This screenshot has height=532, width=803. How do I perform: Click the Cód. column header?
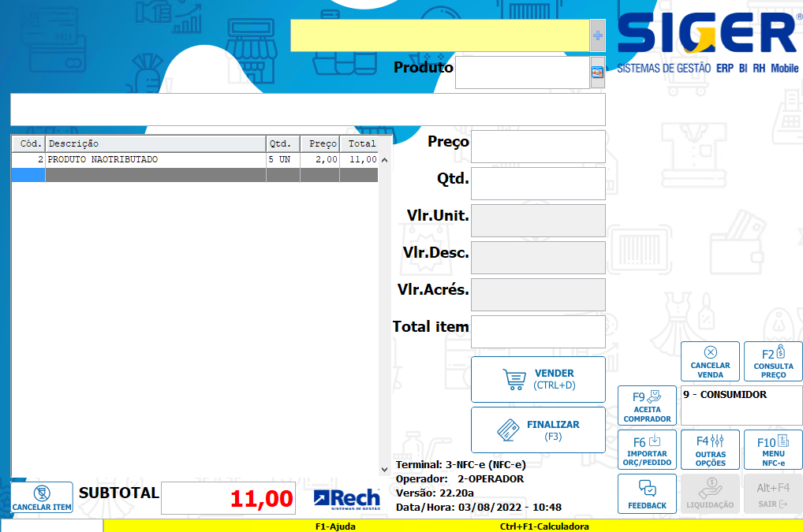coord(28,143)
